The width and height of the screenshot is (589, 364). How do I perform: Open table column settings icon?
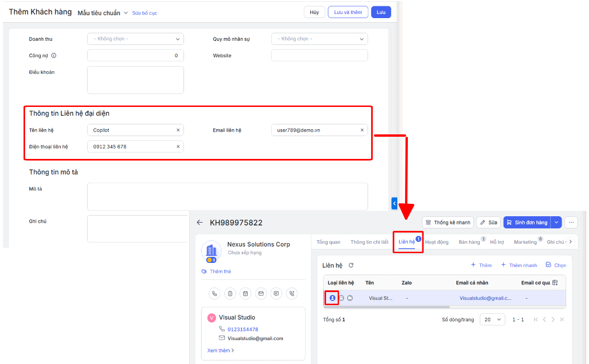tap(555, 283)
